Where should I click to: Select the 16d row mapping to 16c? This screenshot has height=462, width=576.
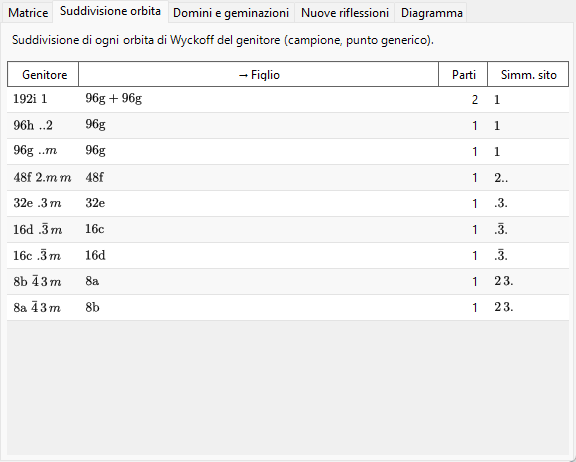288,230
